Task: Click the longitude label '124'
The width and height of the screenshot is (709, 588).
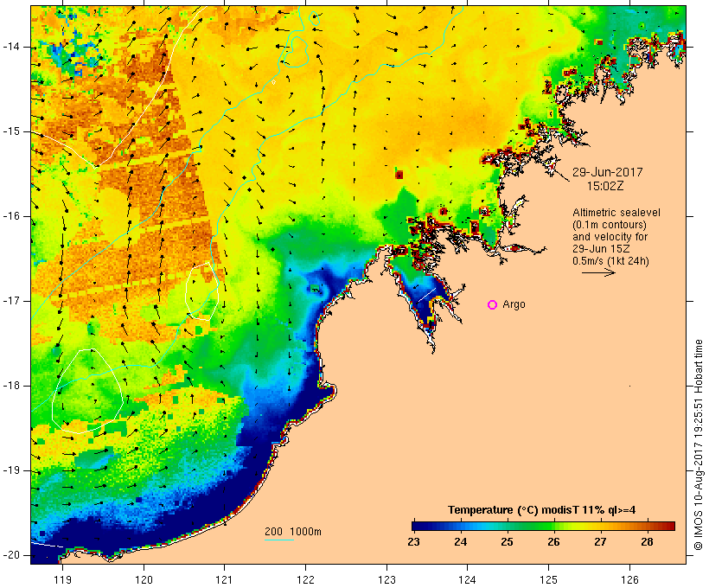Action: pos(467,580)
